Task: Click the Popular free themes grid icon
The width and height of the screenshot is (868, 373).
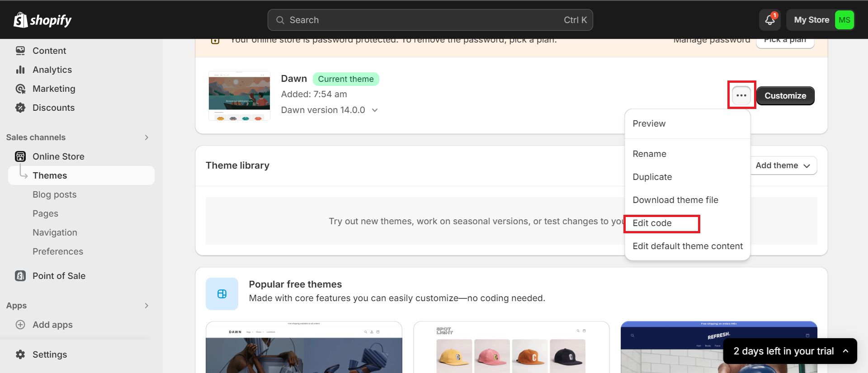Action: pos(222,294)
